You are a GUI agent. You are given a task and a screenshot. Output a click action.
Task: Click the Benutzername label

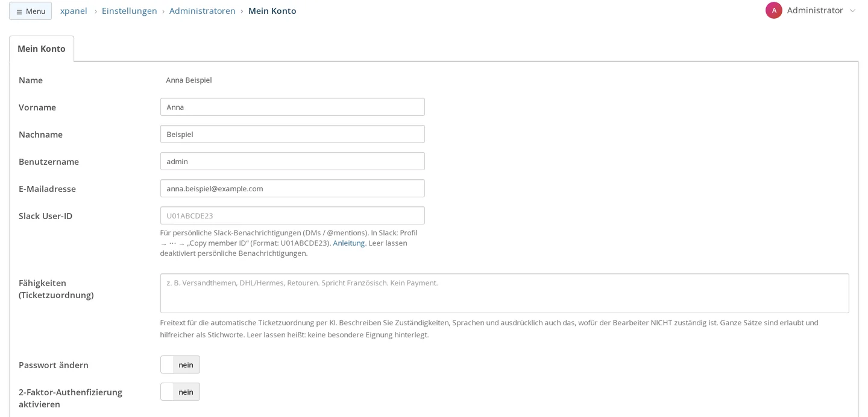pos(49,161)
